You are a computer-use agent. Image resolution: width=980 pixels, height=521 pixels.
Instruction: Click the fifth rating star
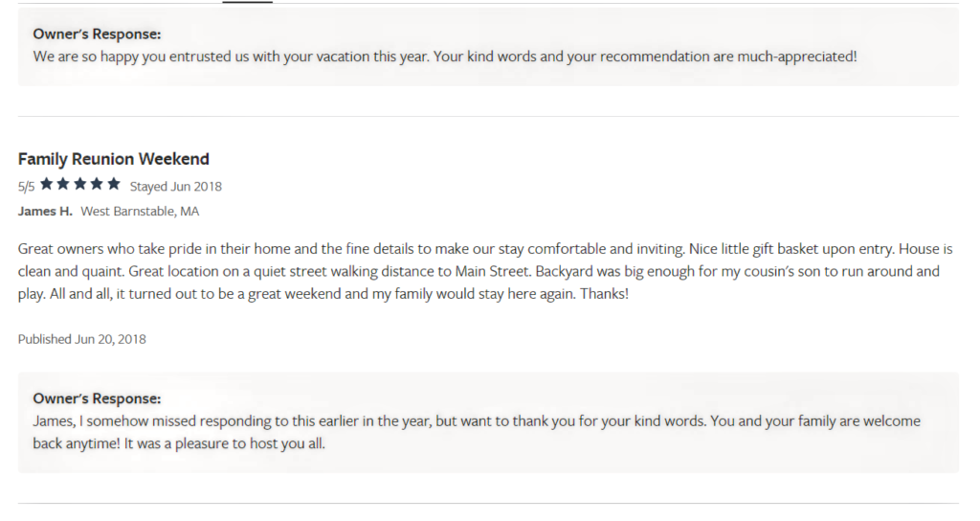[x=113, y=184]
